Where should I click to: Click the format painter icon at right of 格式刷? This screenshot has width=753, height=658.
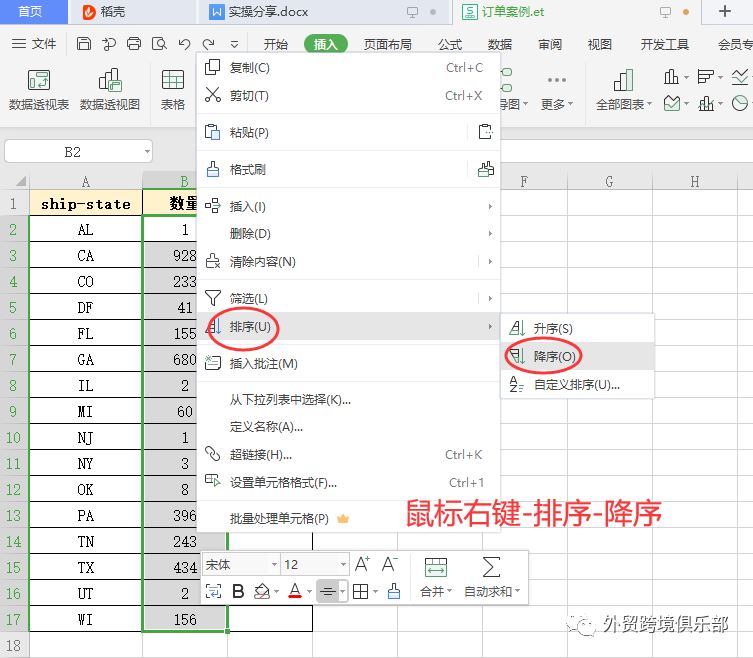486,169
